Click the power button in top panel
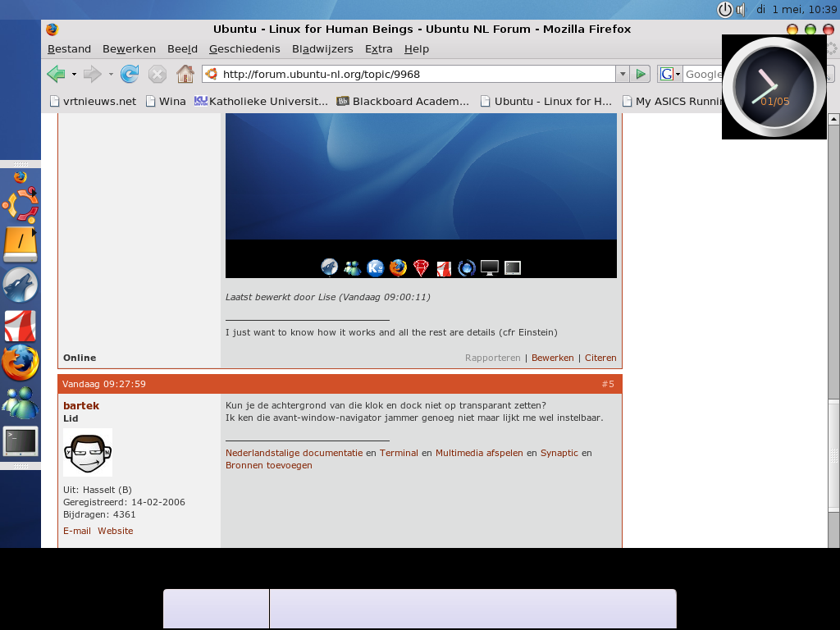 (724, 10)
